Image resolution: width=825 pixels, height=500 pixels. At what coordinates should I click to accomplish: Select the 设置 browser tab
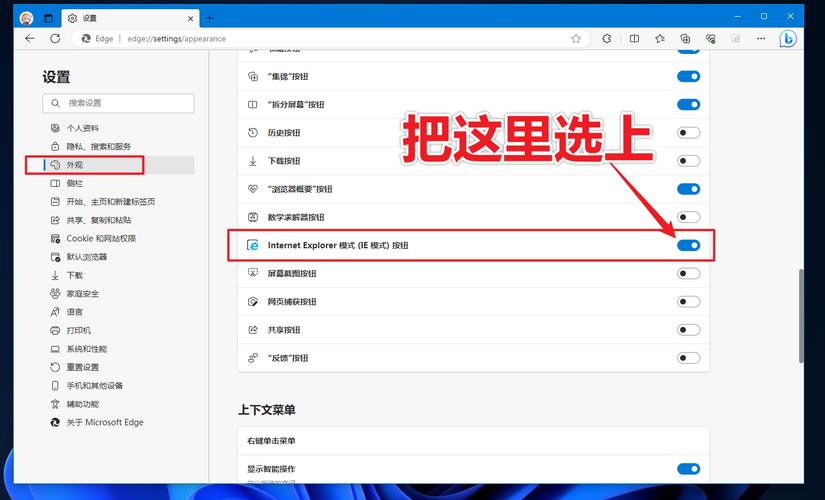(130, 18)
